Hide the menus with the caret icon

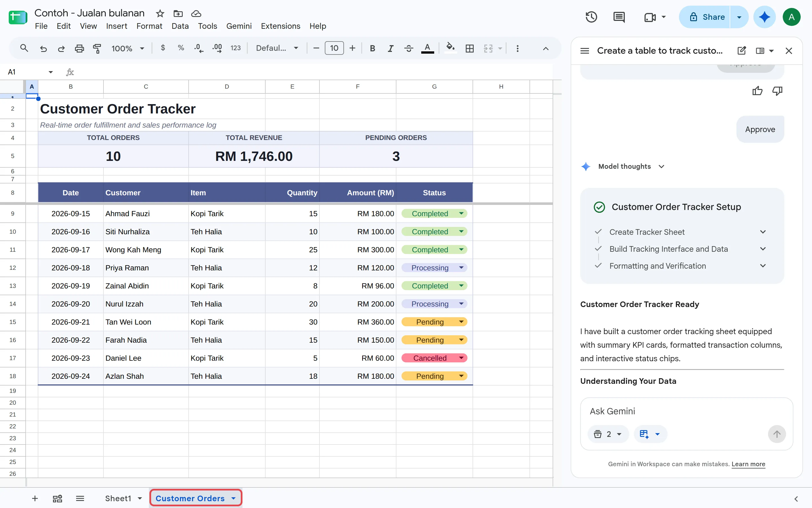(x=546, y=48)
